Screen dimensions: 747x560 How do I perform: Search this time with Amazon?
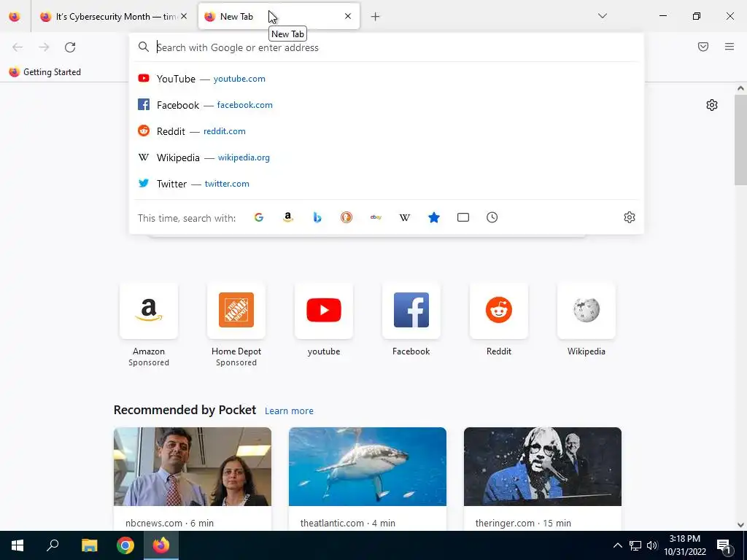point(287,217)
